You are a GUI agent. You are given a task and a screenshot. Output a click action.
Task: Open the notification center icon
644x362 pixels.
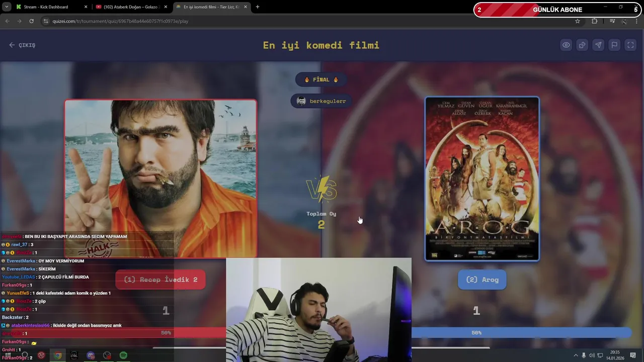click(x=633, y=355)
